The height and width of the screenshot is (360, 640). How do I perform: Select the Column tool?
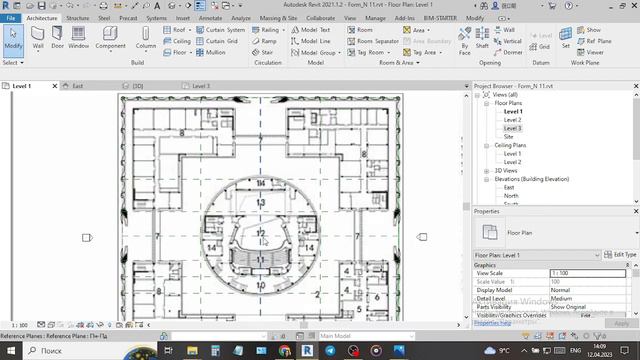[146, 38]
